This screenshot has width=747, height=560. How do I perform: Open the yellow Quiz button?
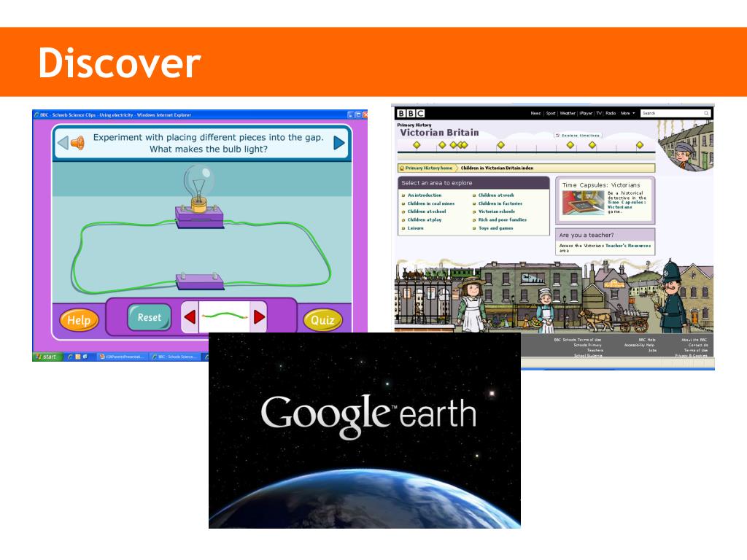[x=322, y=320]
